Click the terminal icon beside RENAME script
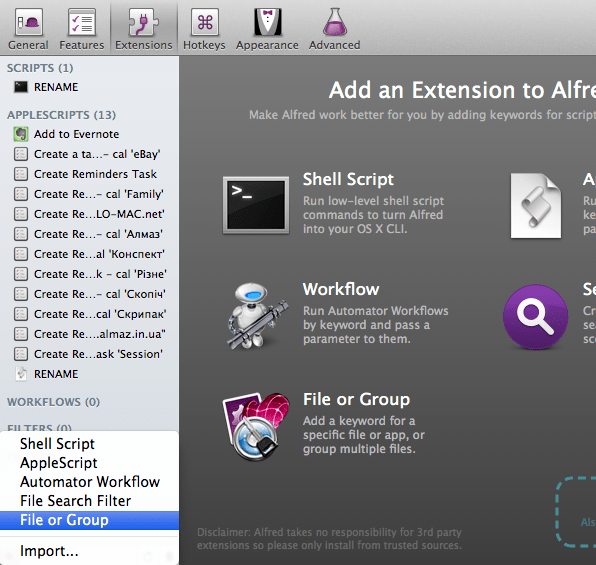 21,87
